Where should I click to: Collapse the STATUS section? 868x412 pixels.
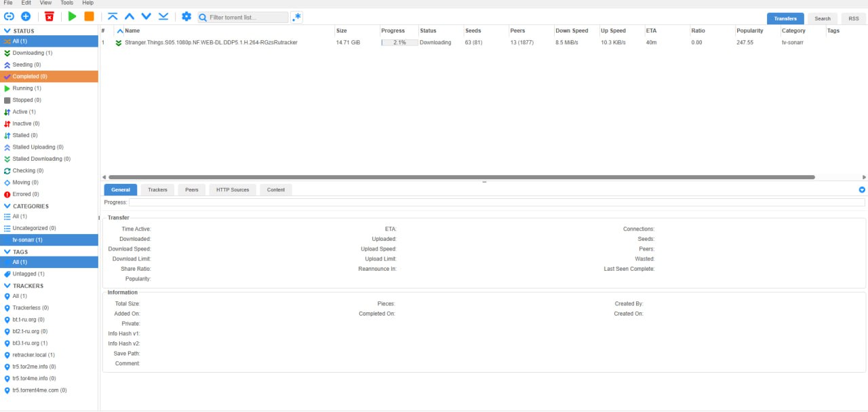(7, 31)
